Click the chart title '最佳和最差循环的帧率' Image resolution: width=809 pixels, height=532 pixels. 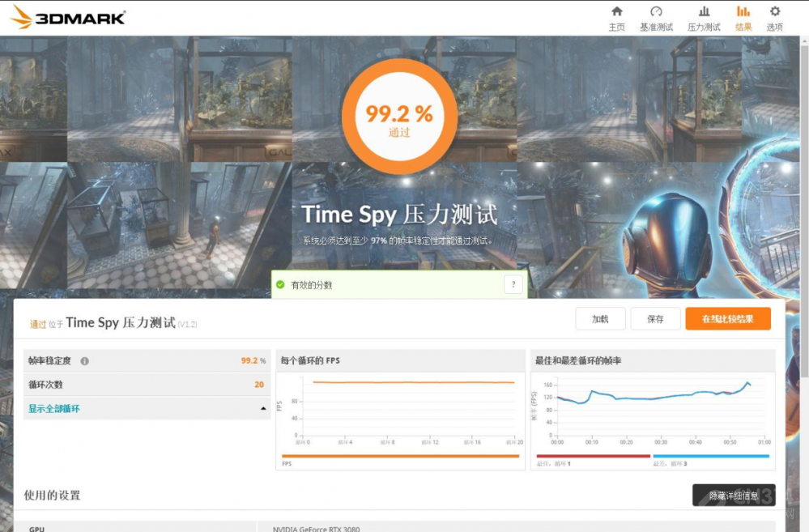578,360
